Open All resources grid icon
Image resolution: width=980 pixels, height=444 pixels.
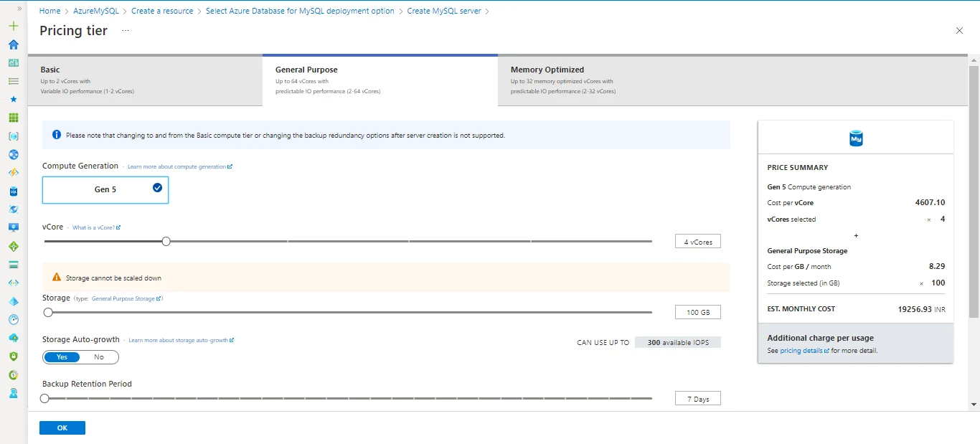[x=13, y=118]
